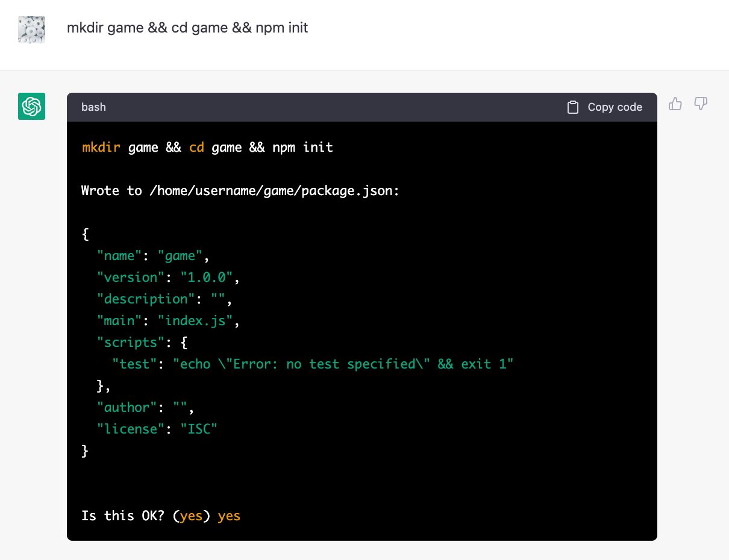Click the "scripts" key in JSON
Image resolution: width=729 pixels, height=560 pixels.
point(130,343)
